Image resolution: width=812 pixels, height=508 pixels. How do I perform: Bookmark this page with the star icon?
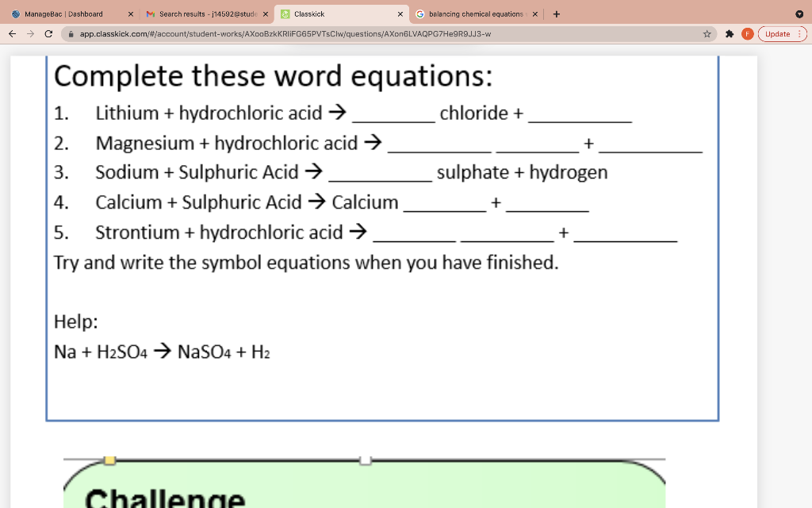click(707, 33)
